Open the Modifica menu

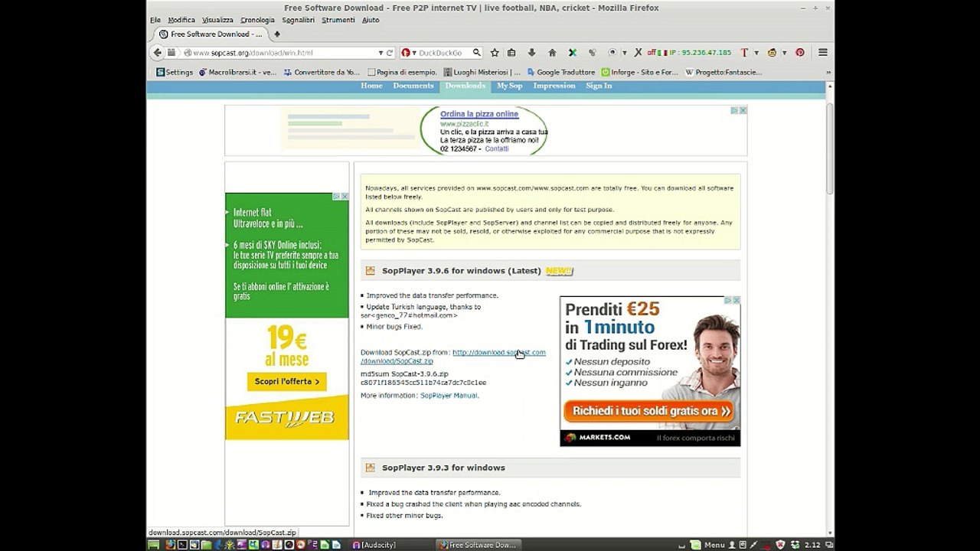pyautogui.click(x=181, y=20)
